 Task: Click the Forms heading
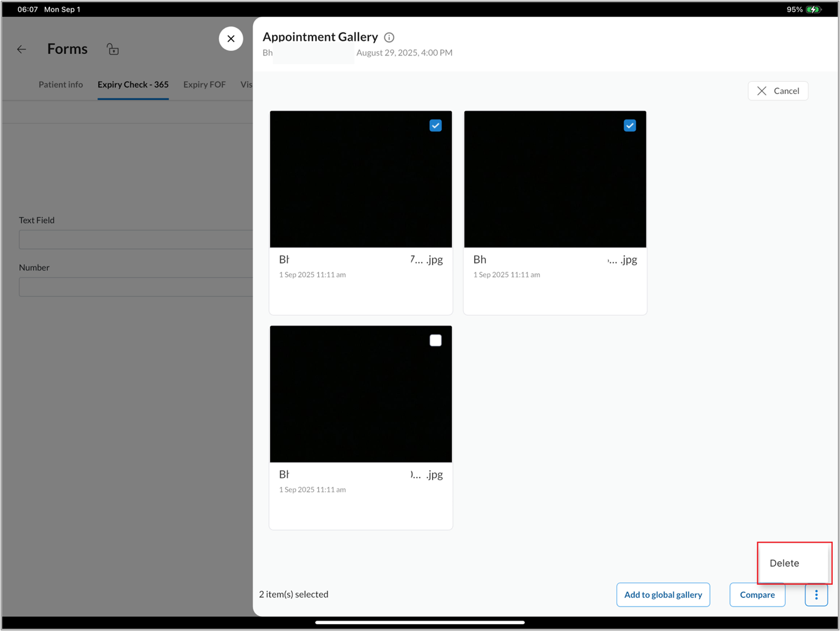pos(67,49)
